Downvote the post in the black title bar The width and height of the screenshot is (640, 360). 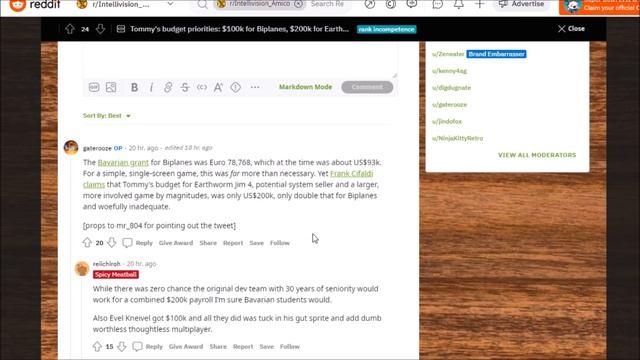pyautogui.click(x=100, y=29)
